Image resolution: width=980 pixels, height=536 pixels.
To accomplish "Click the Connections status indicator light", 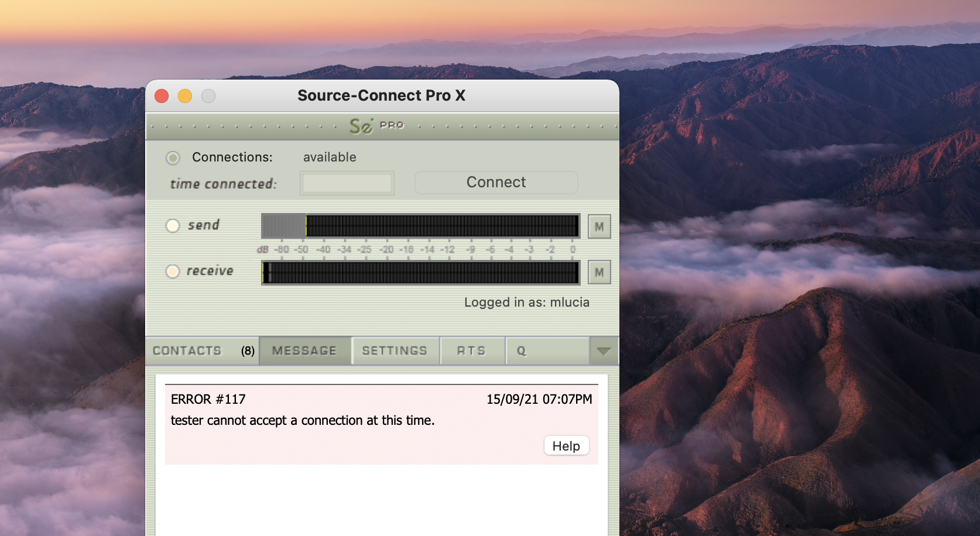I will click(x=173, y=157).
